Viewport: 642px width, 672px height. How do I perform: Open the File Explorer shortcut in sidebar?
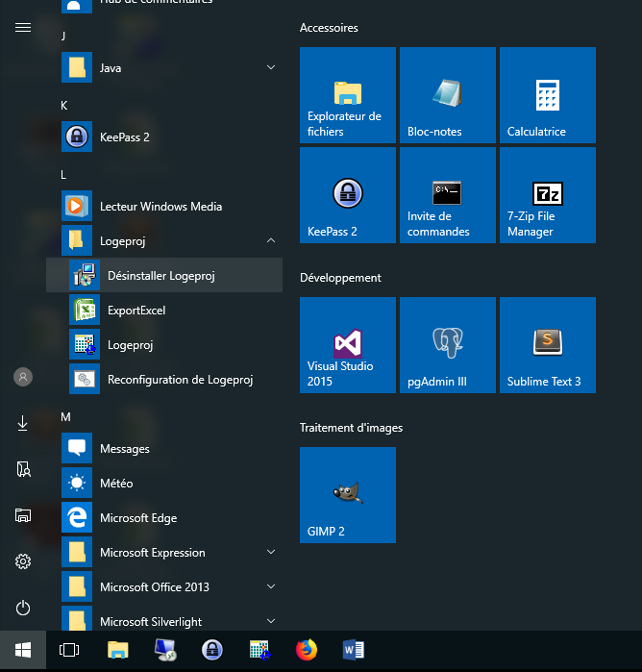(23, 515)
